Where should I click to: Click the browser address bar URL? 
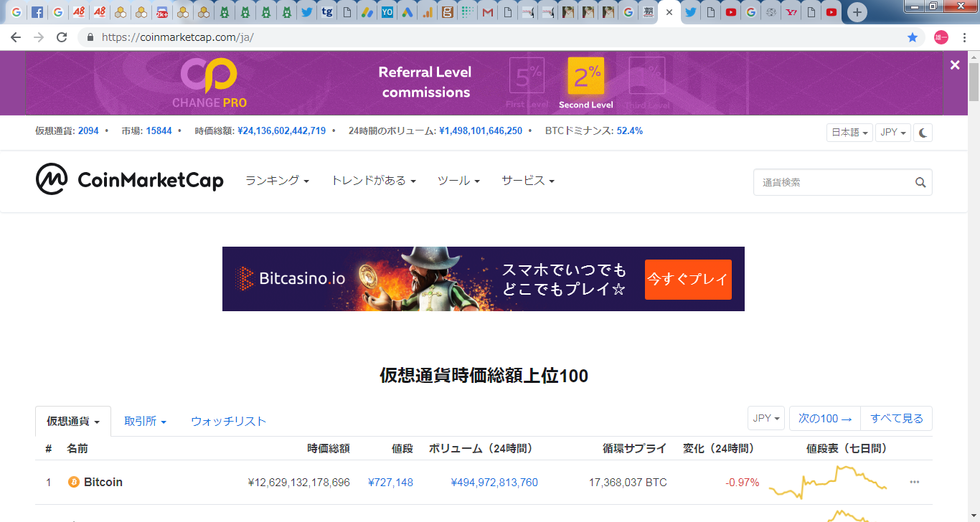(178, 37)
